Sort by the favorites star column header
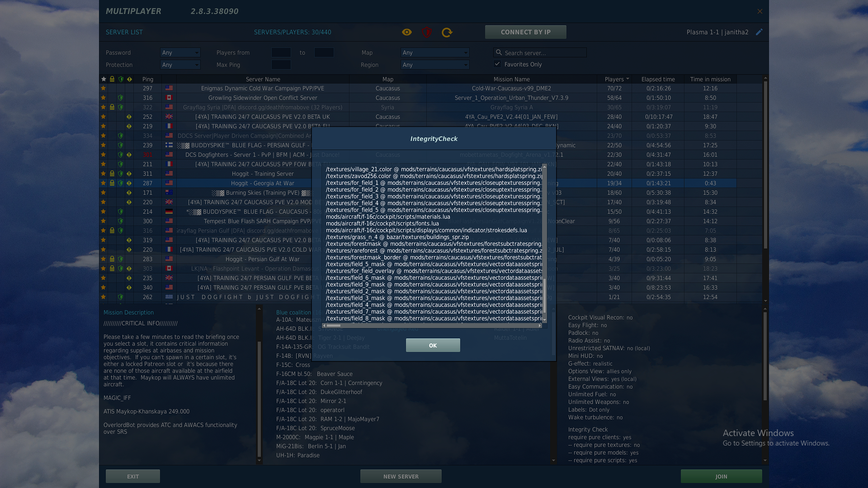This screenshot has height=488, width=868. click(104, 79)
